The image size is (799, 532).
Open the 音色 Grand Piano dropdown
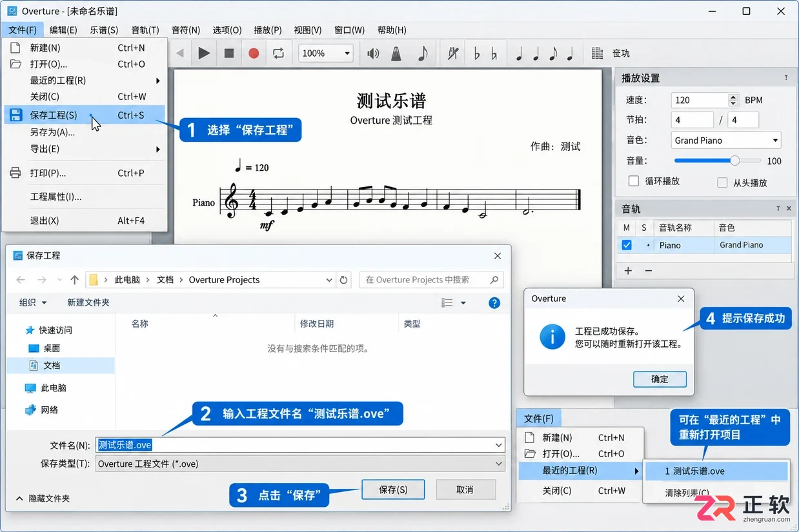pyautogui.click(x=725, y=140)
